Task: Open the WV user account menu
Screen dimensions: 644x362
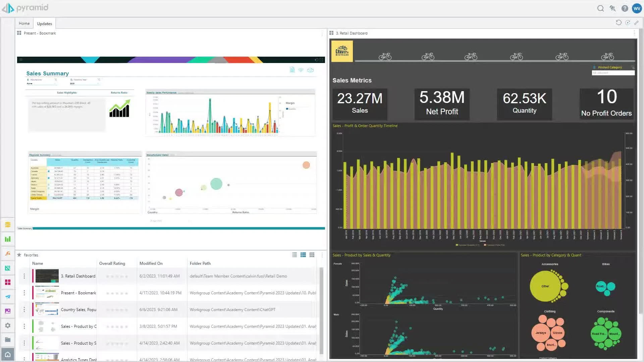Action: click(637, 8)
